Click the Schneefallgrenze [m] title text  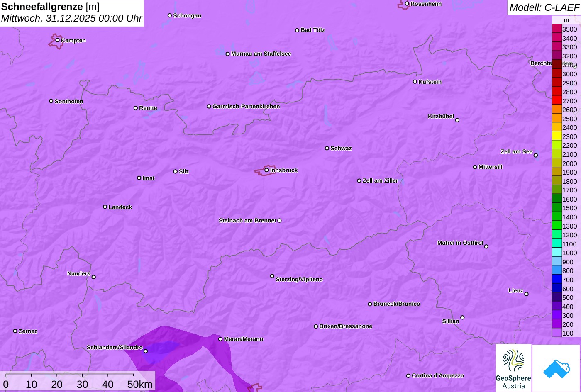point(50,7)
